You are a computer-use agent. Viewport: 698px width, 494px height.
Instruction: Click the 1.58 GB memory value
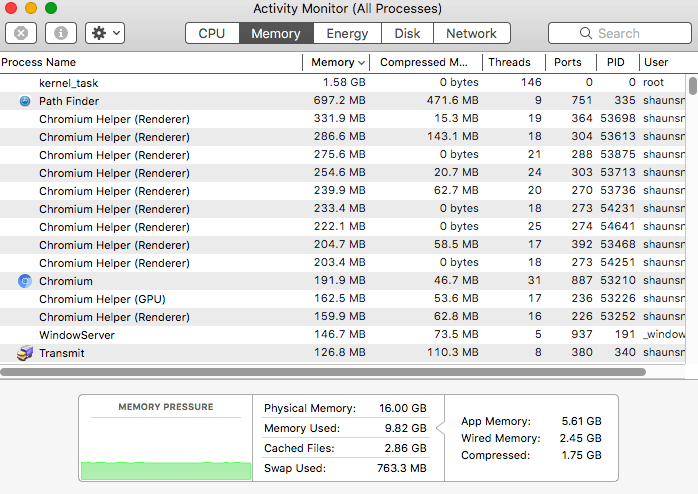pyautogui.click(x=344, y=82)
